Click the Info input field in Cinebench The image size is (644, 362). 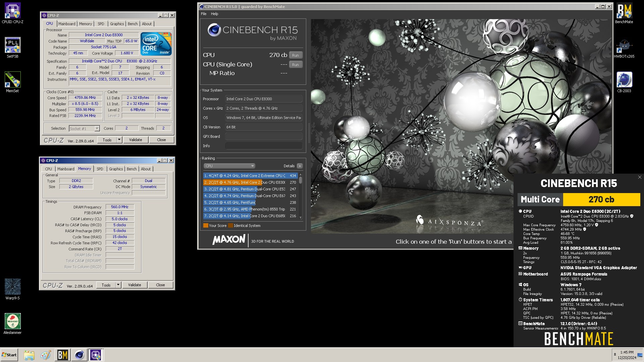point(264,146)
